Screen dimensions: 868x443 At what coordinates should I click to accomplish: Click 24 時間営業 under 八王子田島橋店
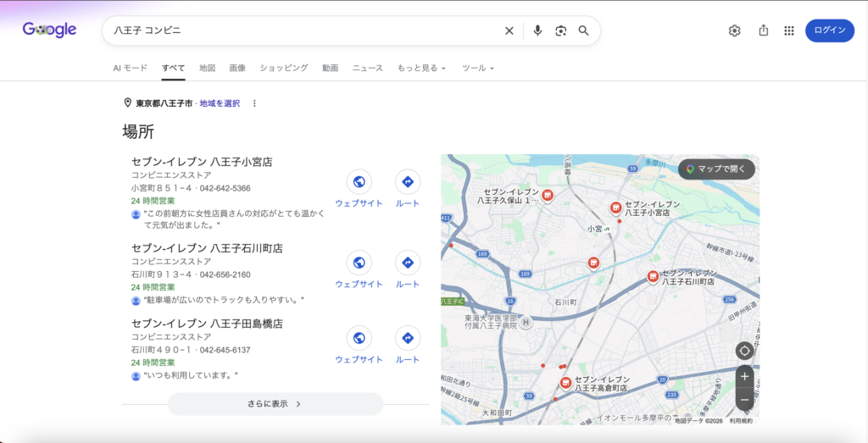(x=153, y=363)
